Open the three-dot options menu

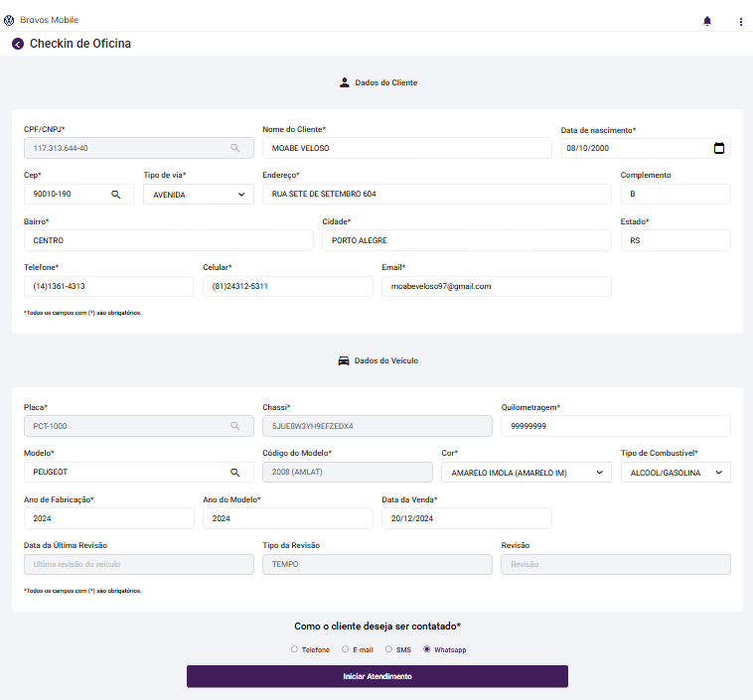[x=740, y=21]
